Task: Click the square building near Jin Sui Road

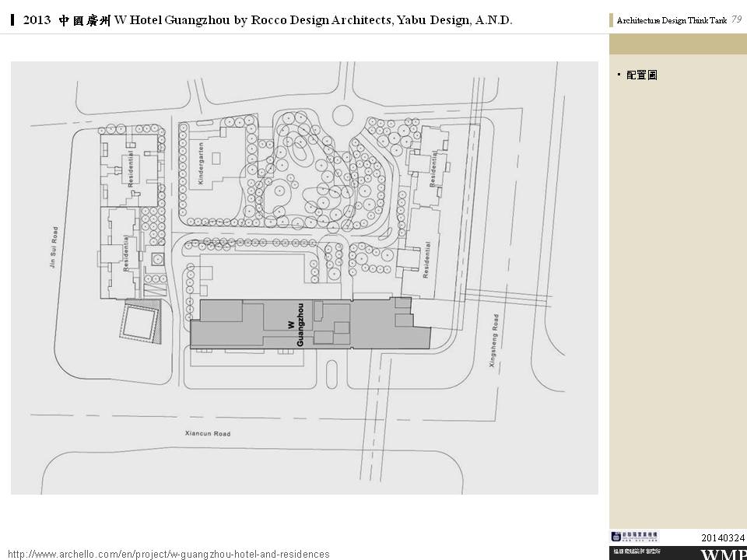Action: pyautogui.click(x=140, y=320)
